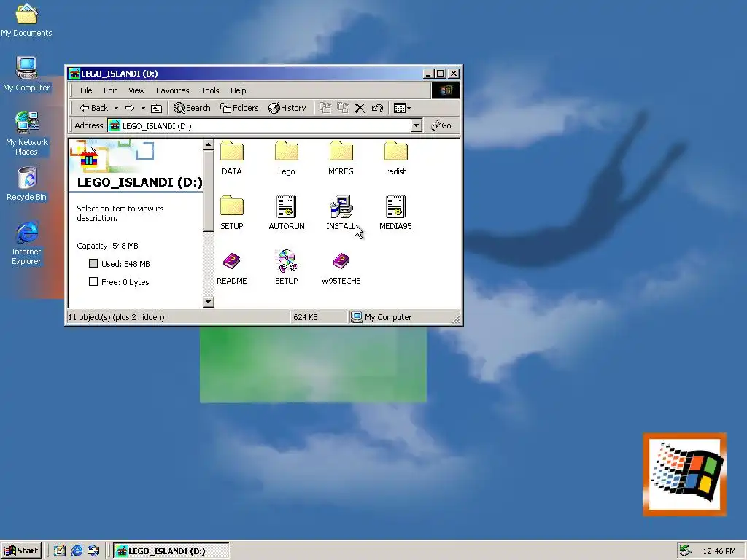This screenshot has width=747, height=560.
Task: Click the Free space legend swatch
Action: (93, 281)
